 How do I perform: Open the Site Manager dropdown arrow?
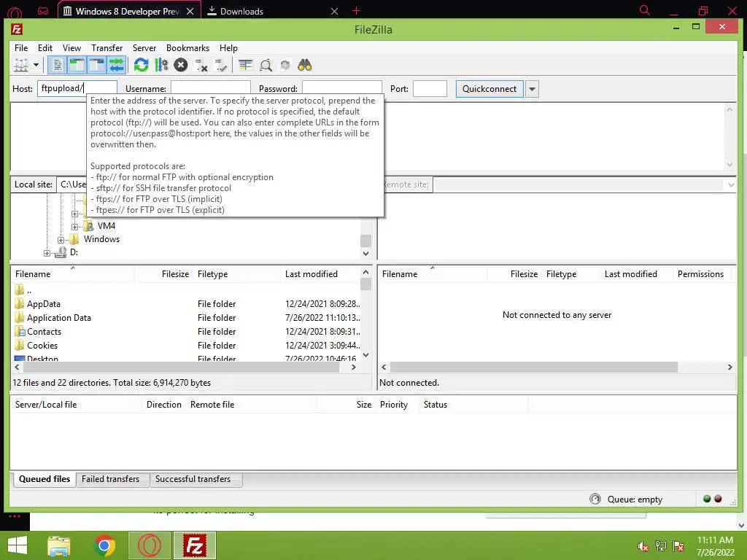tap(36, 65)
